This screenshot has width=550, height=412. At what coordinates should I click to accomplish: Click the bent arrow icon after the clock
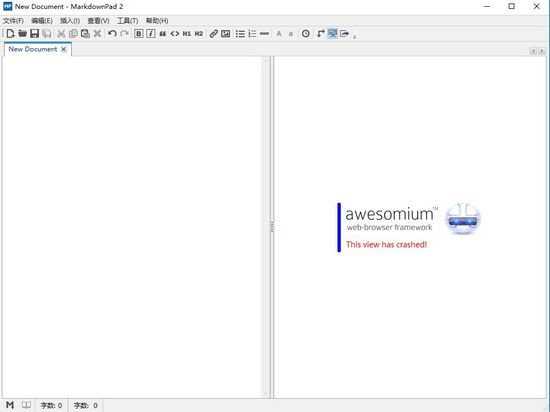[321, 34]
